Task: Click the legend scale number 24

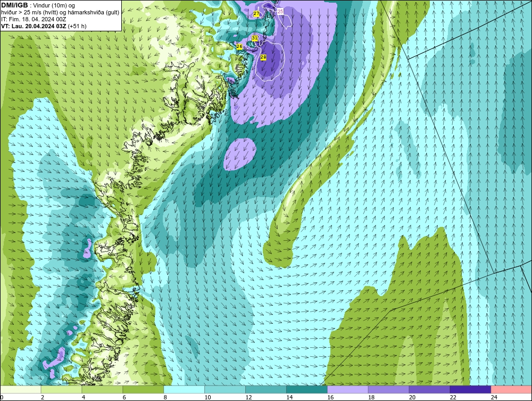Action: pyautogui.click(x=494, y=397)
